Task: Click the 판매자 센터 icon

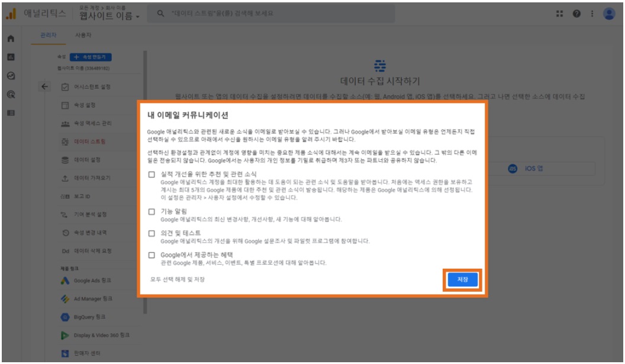Action: click(65, 353)
